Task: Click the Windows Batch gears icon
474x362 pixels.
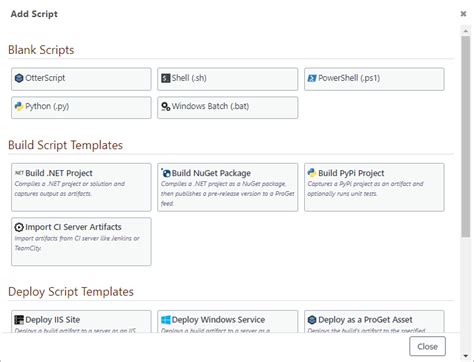Action: coord(166,106)
